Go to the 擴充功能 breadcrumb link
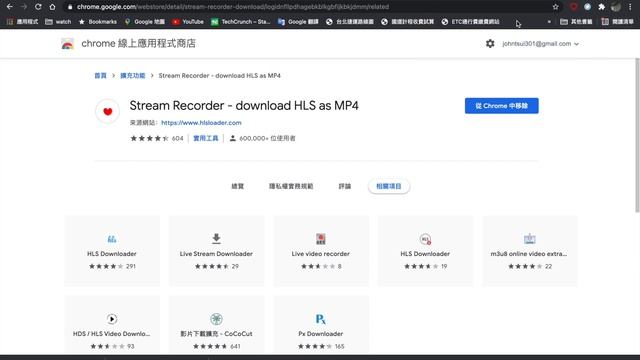Image resolution: width=640 pixels, height=360 pixels. pyautogui.click(x=133, y=76)
